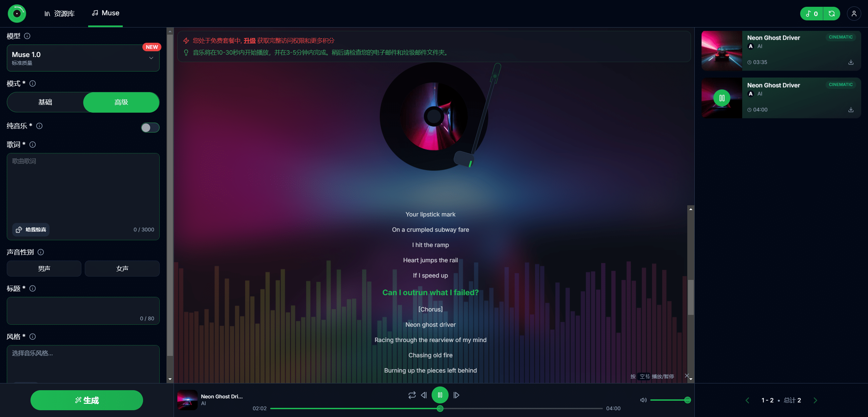868x417 pixels.
Task: Choose 女声 female voice gender
Action: [122, 268]
